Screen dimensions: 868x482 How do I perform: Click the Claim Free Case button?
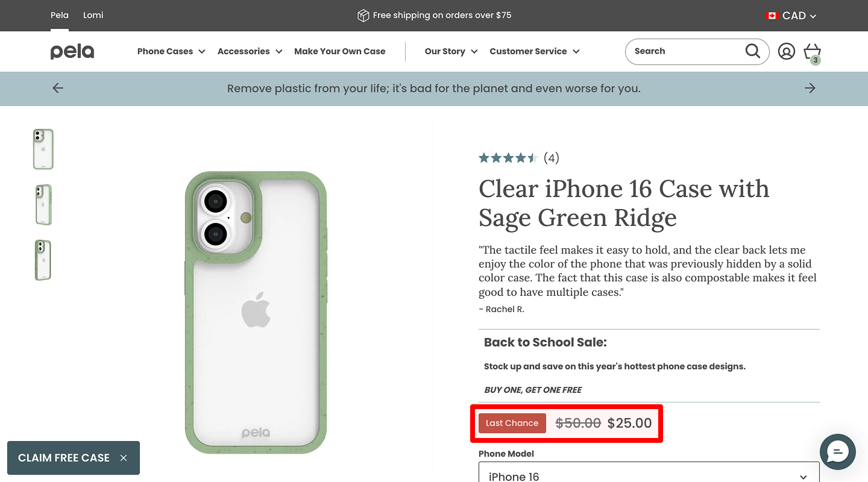click(x=64, y=458)
